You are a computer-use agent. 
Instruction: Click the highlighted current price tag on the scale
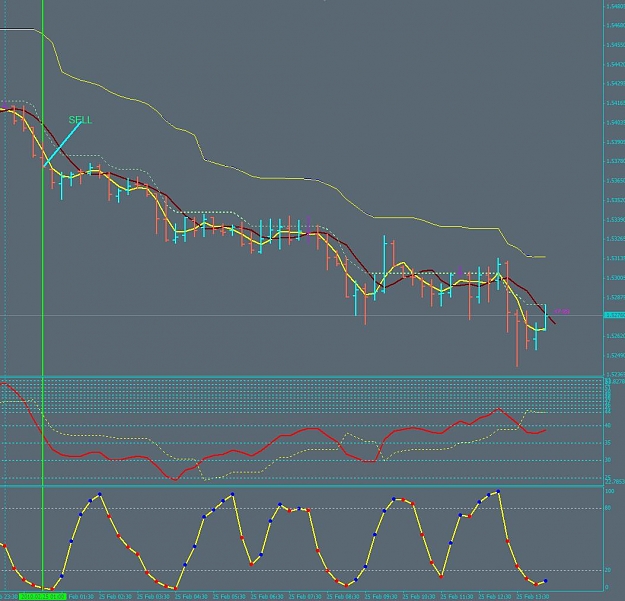(615, 315)
